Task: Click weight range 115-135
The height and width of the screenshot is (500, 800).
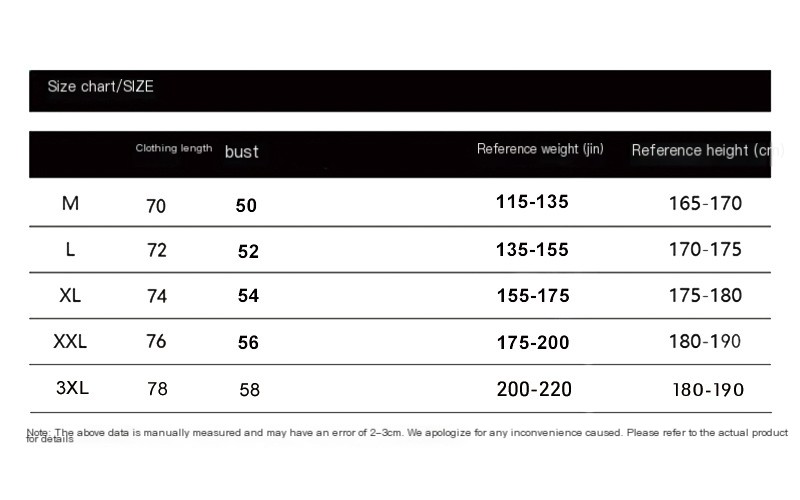Action: point(532,202)
